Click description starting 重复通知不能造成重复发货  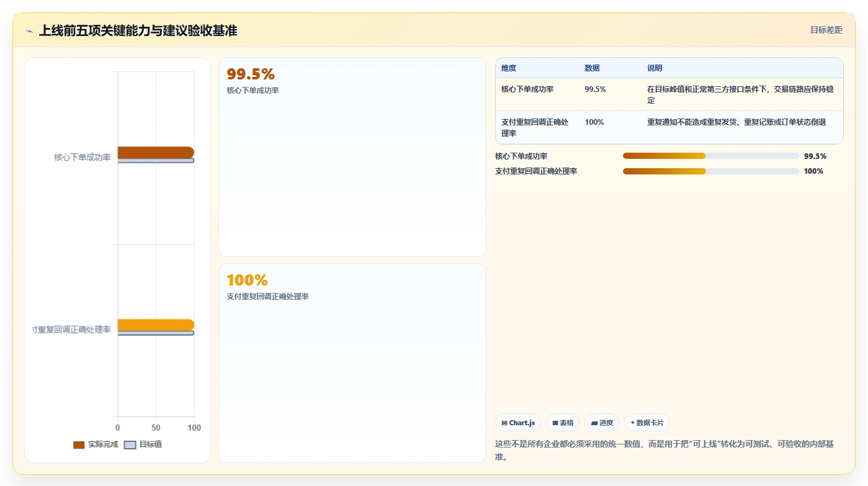pos(736,122)
